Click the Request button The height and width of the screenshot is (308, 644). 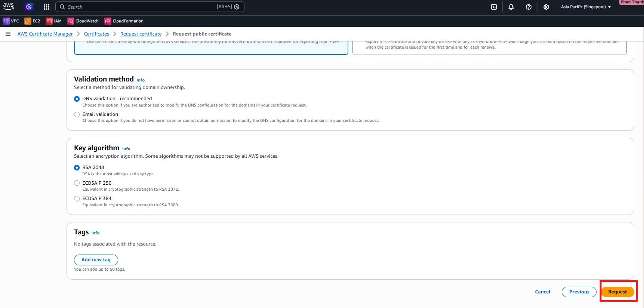(617, 292)
